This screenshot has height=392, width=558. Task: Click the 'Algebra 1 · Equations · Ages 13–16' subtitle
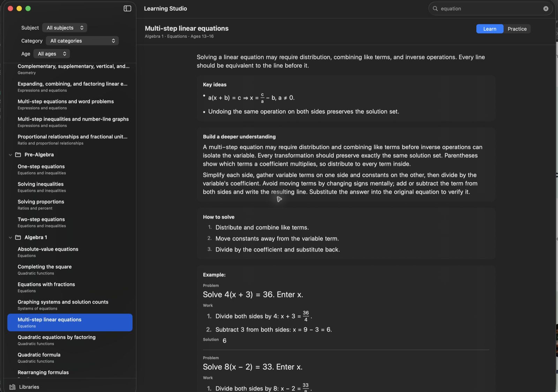point(179,36)
